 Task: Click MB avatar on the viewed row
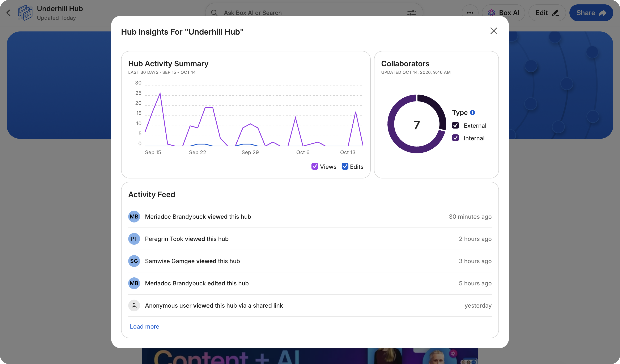(134, 217)
